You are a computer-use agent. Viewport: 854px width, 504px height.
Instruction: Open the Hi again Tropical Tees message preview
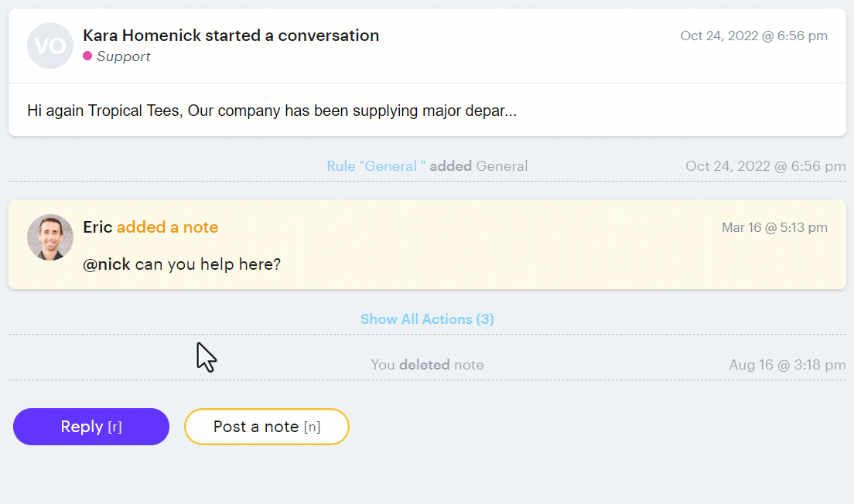[272, 111]
